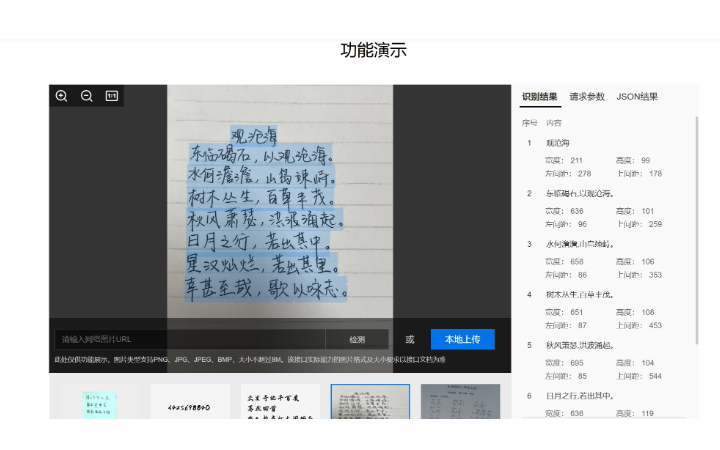Reset image to 1:1 scale
The width and height of the screenshot is (720, 450).
[x=112, y=96]
